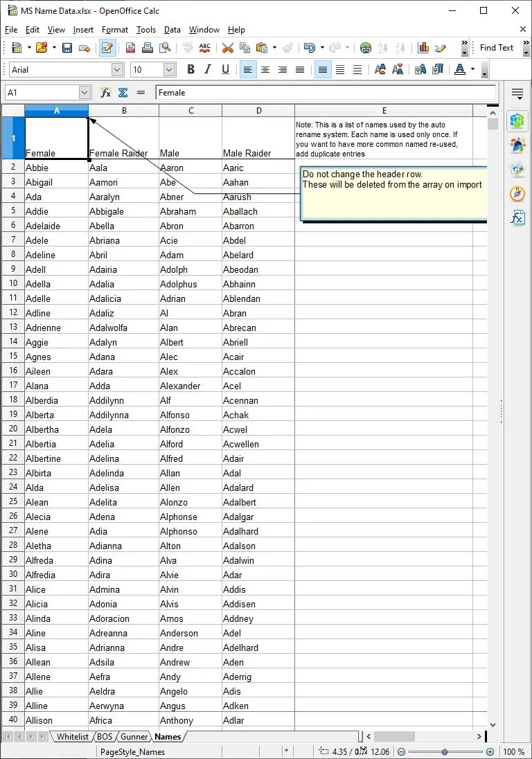
Task: Open the Format menu
Action: point(115,30)
